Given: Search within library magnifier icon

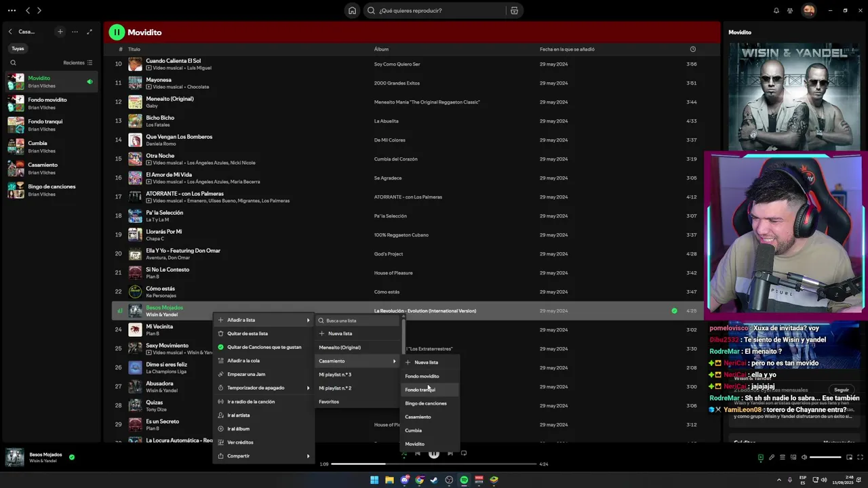Looking at the screenshot, I should (13, 62).
